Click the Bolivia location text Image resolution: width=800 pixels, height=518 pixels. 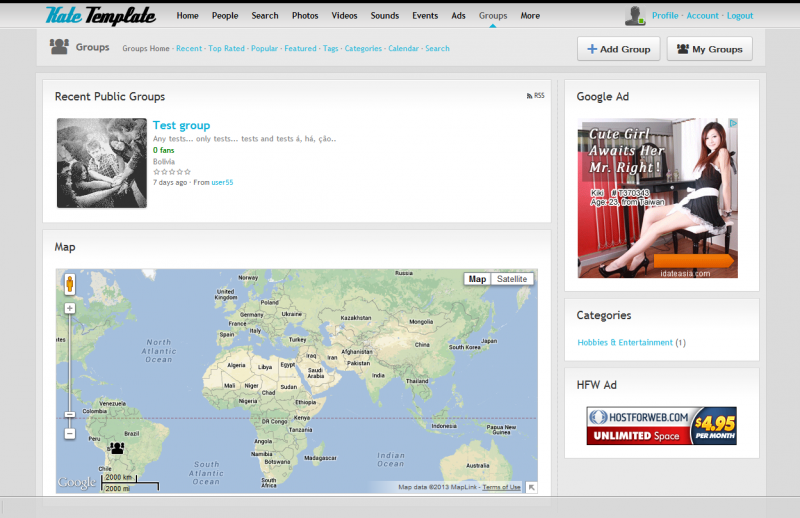click(164, 161)
